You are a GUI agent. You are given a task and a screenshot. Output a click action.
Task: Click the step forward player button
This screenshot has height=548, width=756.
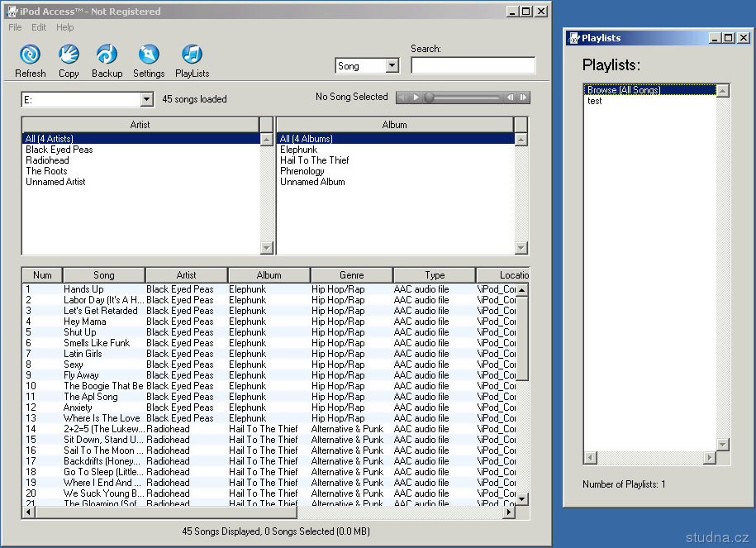tap(523, 98)
